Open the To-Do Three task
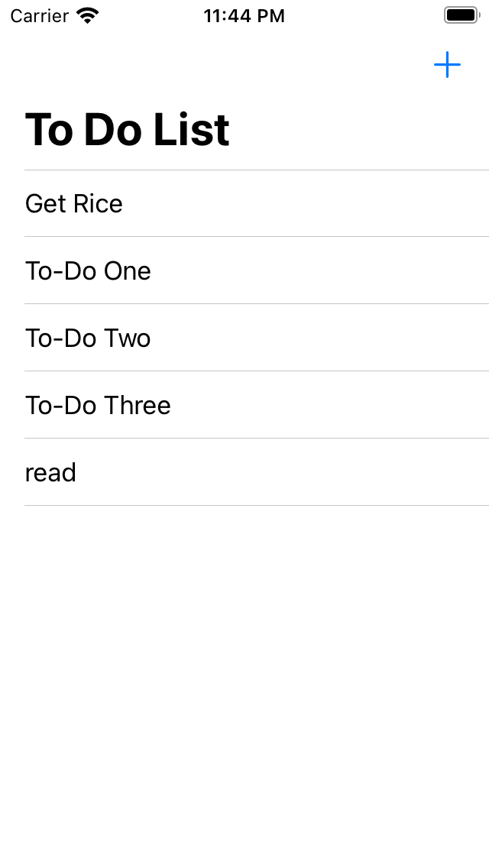489x868 pixels. [x=257, y=405]
